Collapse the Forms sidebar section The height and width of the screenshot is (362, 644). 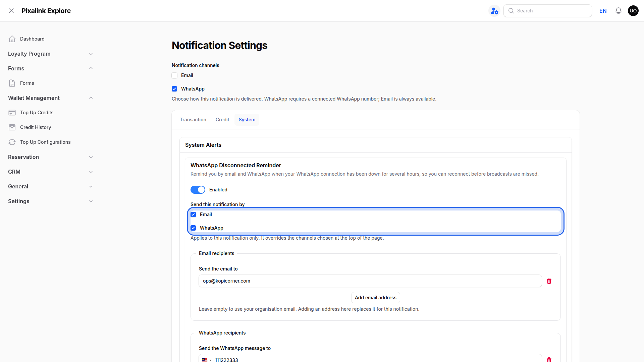pyautogui.click(x=50, y=68)
